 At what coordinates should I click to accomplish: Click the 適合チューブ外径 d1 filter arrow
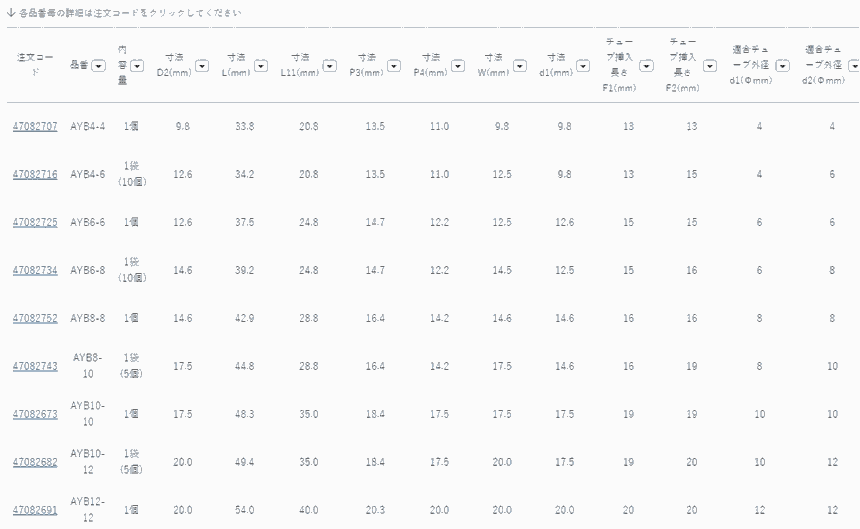782,66
